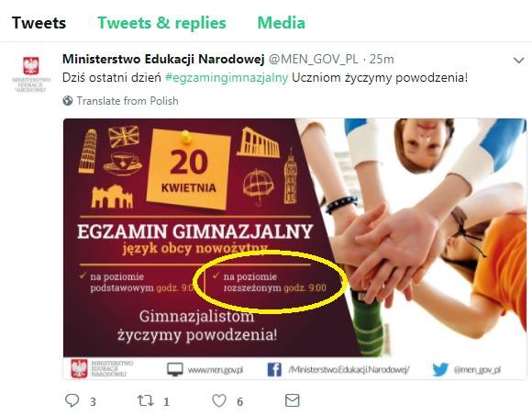
Task: Select the Media tab
Action: [282, 23]
